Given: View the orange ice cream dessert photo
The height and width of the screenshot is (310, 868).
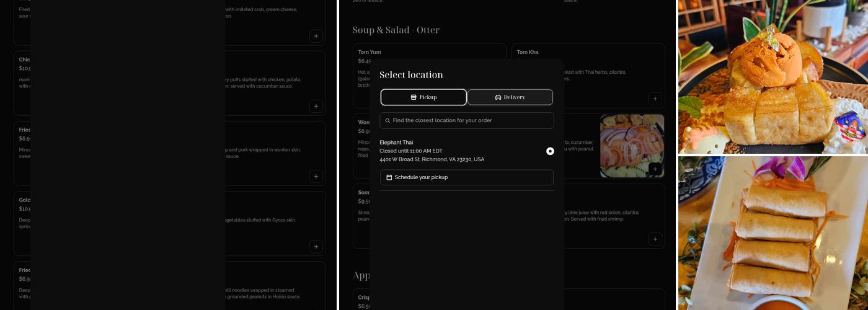Looking at the screenshot, I should pos(772,77).
